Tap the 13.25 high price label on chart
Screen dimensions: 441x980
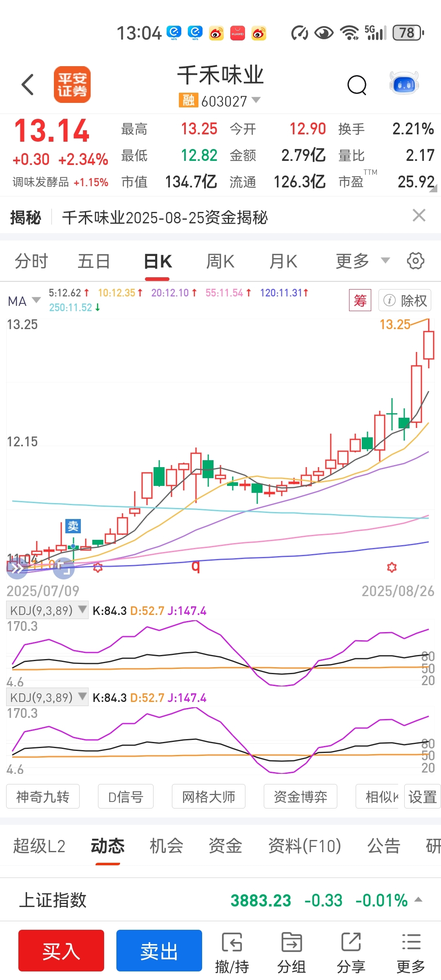[395, 324]
